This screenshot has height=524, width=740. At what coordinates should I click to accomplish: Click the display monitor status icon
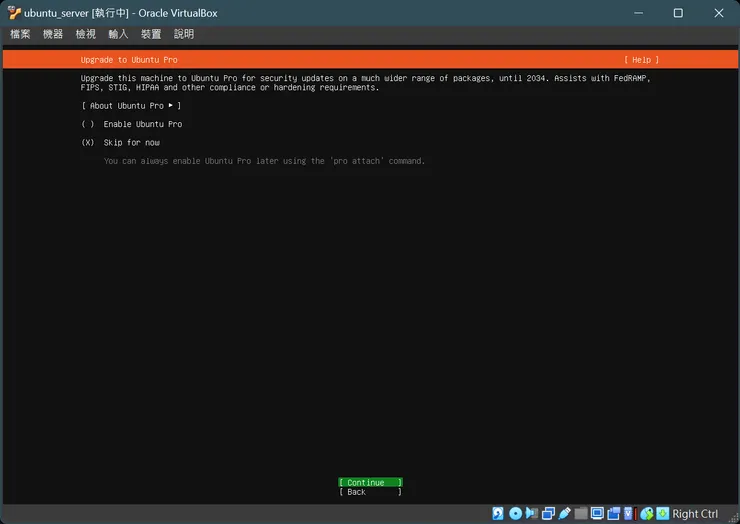(x=597, y=514)
